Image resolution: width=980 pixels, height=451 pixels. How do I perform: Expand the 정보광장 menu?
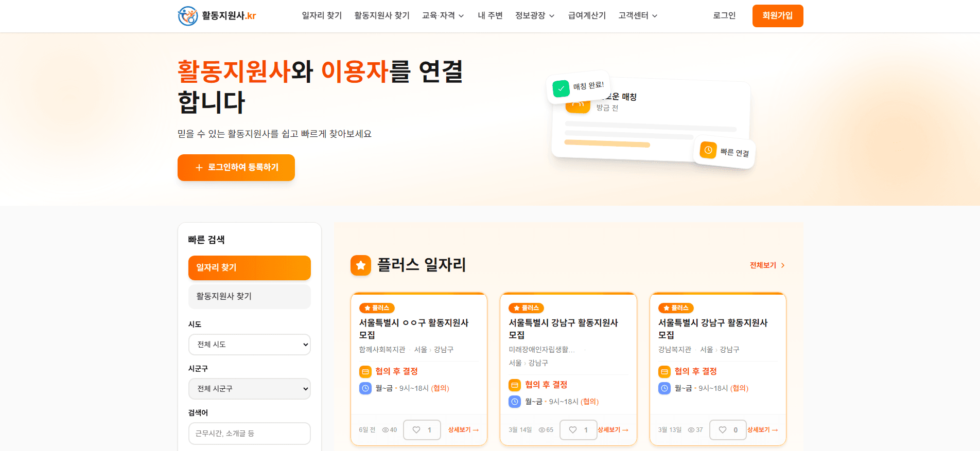coord(535,16)
